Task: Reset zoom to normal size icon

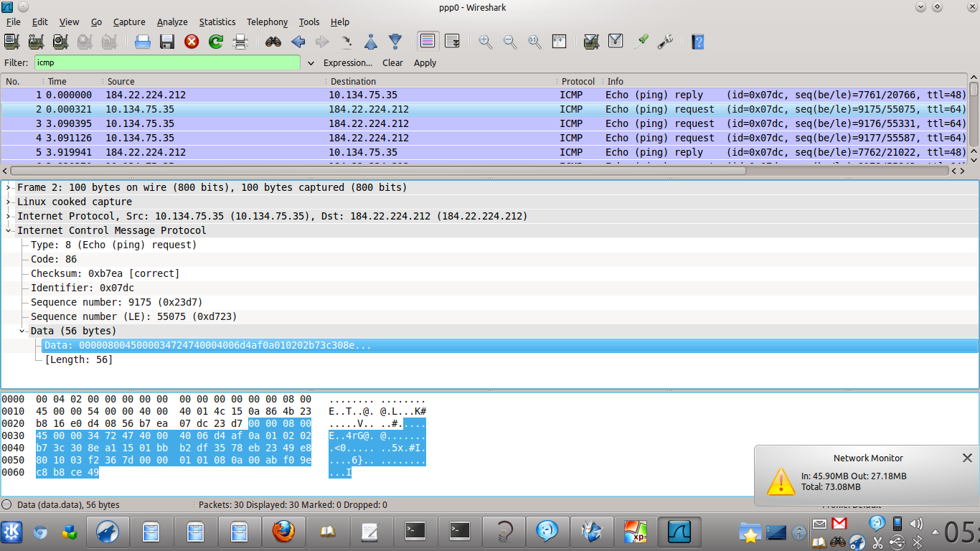Action: coord(534,42)
